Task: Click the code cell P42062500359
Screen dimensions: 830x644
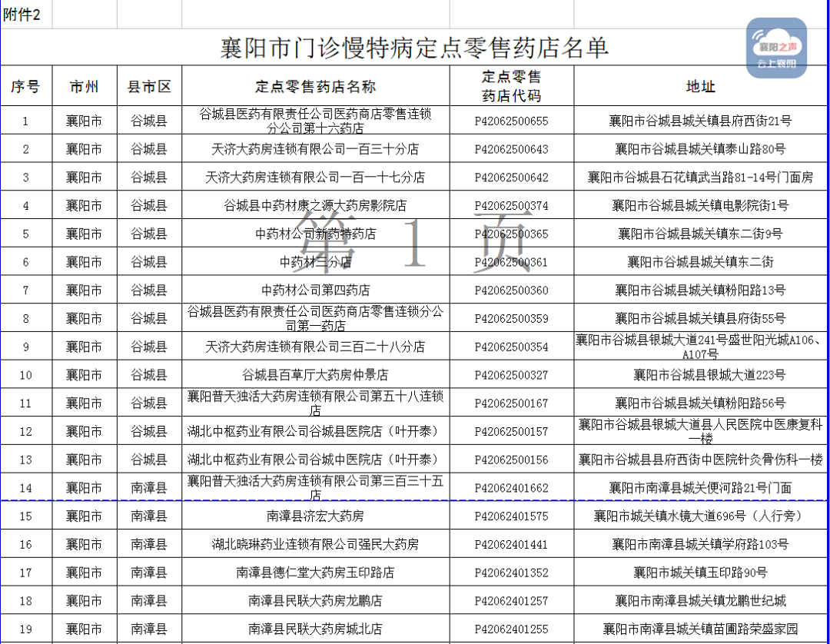Action: coord(511,319)
